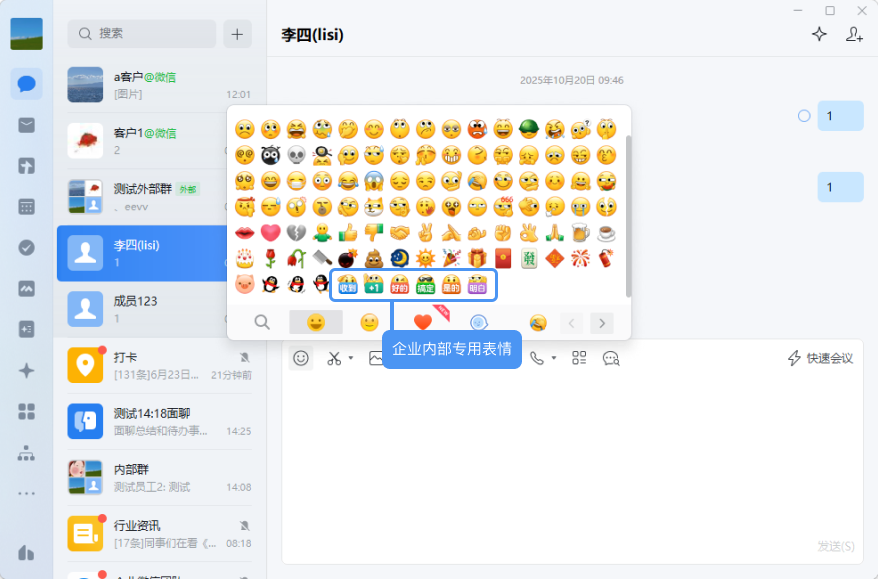Open the sparkle AI icon in left sidebar

(26, 371)
